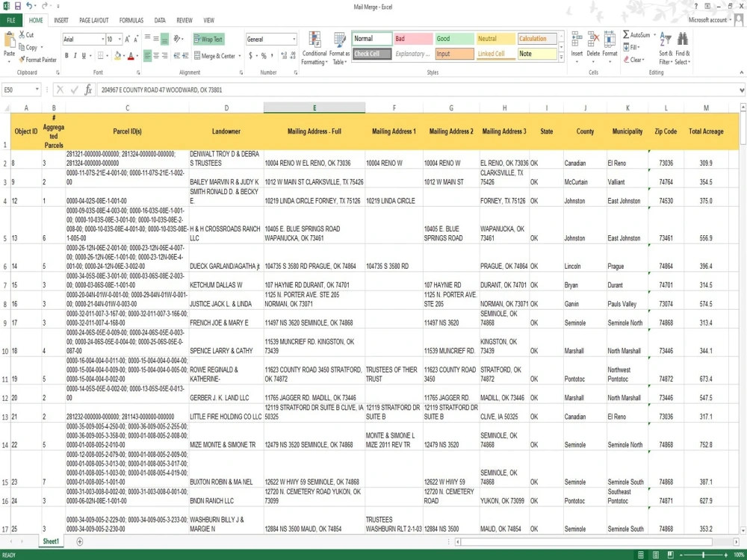
Task: Open the font size dropdown
Action: coord(120,39)
